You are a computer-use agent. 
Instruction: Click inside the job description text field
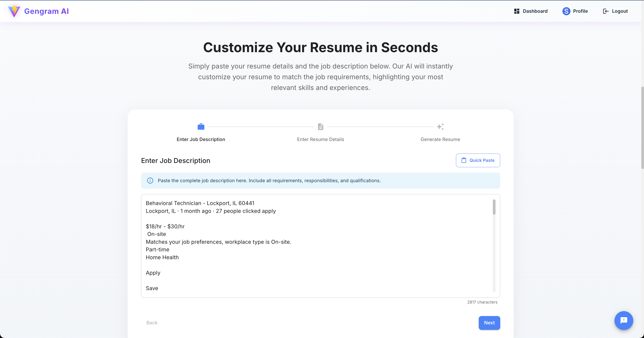[300, 250]
